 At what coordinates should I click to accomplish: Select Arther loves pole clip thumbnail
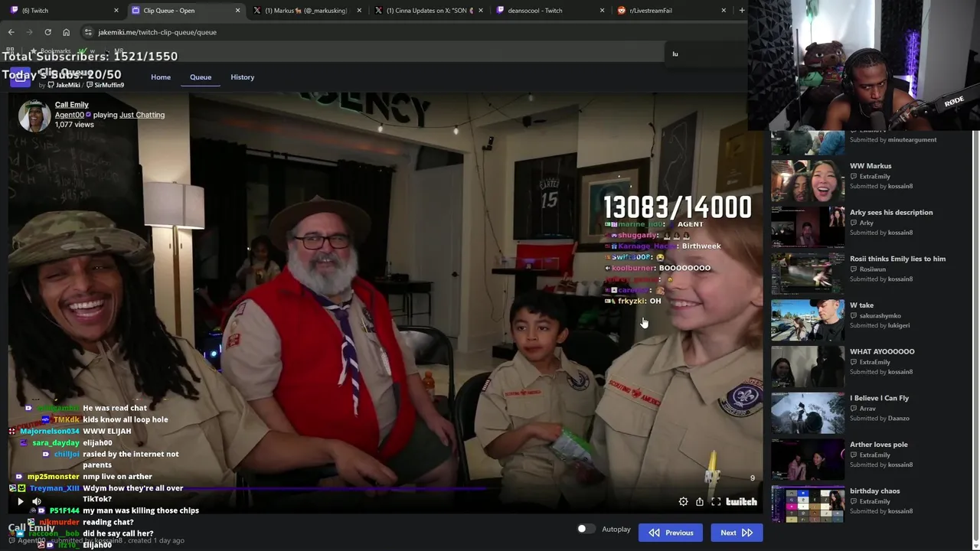808,459
